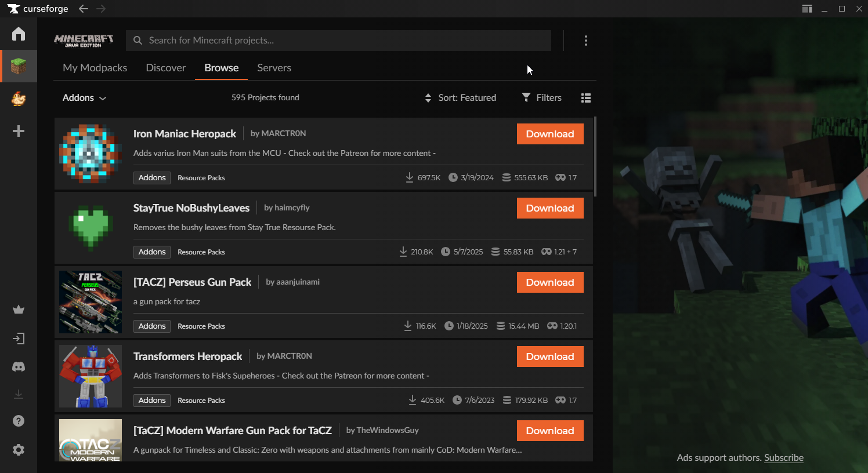Viewport: 868px width, 473px height.
Task: Download Modern Warfare Gun Pack for TaCZ
Action: coord(550,431)
